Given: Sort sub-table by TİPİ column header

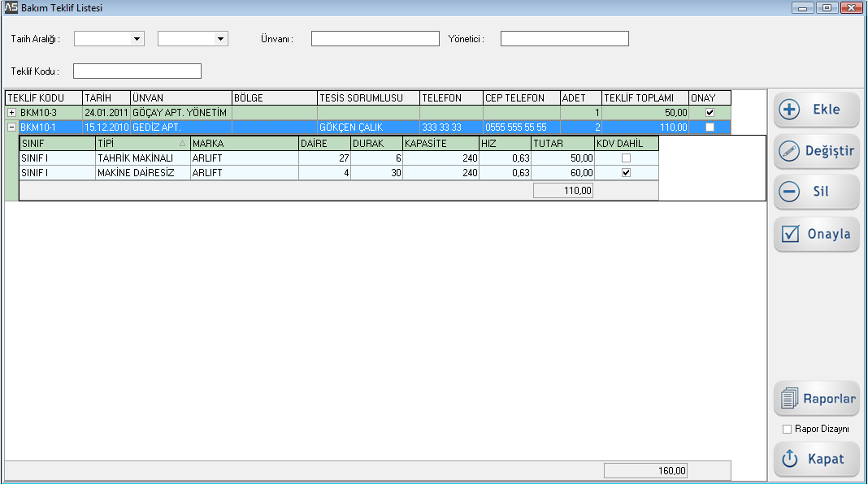Looking at the screenshot, I should tap(143, 143).
